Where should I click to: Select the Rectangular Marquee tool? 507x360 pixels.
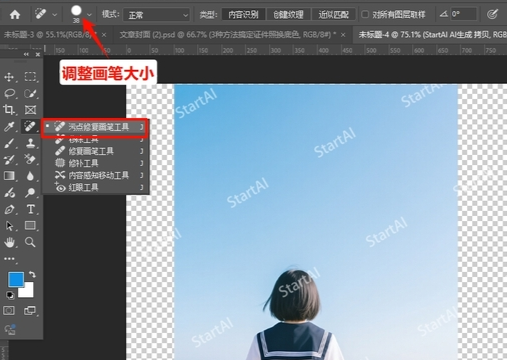(30, 77)
